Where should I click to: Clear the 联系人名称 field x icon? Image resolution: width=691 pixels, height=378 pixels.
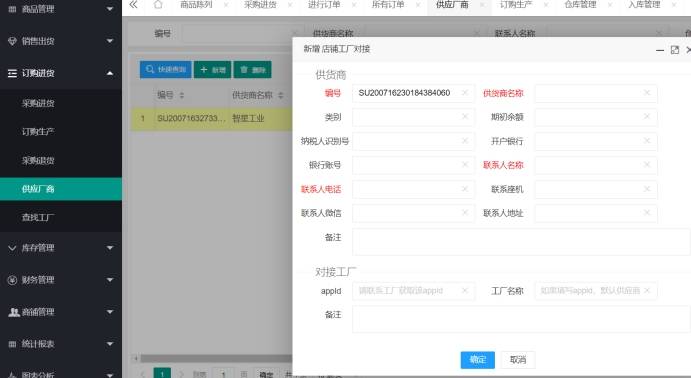pos(646,164)
